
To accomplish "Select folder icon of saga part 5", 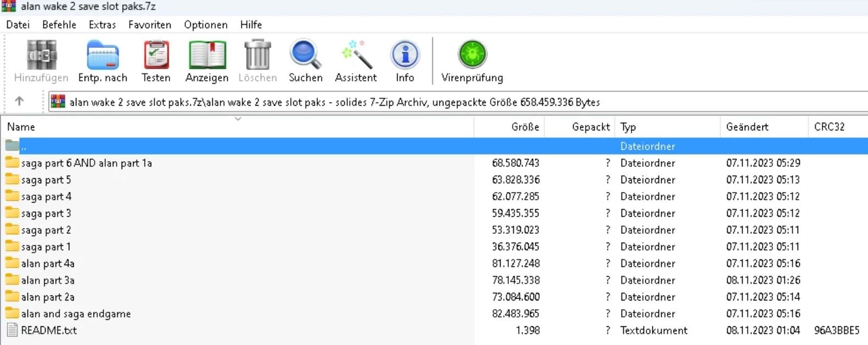I will [12, 179].
